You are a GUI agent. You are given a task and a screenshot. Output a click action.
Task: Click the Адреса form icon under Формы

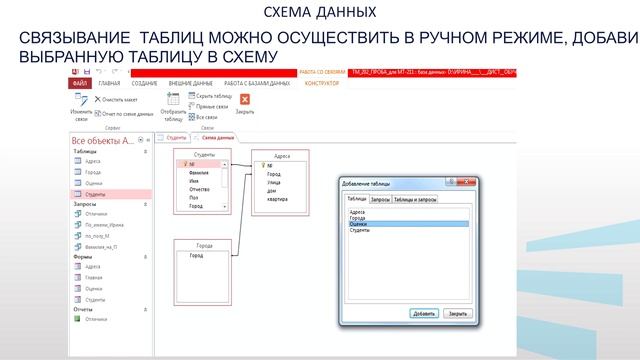coord(78,266)
